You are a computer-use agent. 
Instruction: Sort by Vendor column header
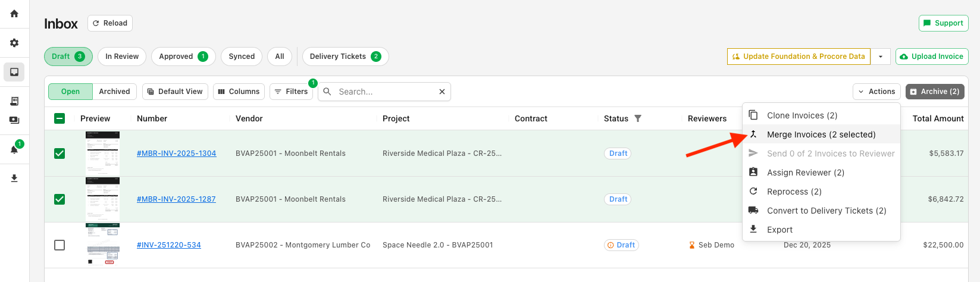tap(249, 118)
